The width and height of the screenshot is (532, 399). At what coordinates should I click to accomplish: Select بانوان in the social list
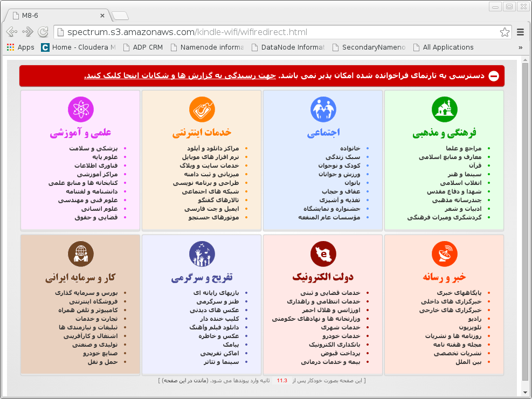[353, 183]
